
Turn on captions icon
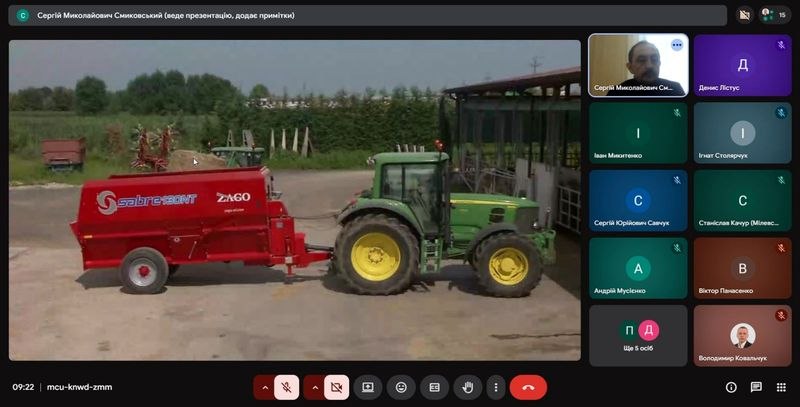click(434, 387)
